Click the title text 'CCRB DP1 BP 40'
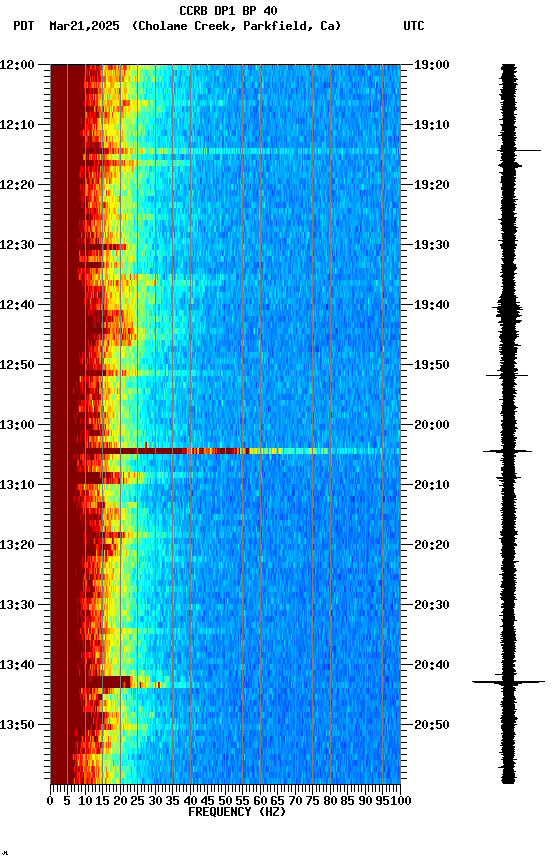 click(x=228, y=10)
